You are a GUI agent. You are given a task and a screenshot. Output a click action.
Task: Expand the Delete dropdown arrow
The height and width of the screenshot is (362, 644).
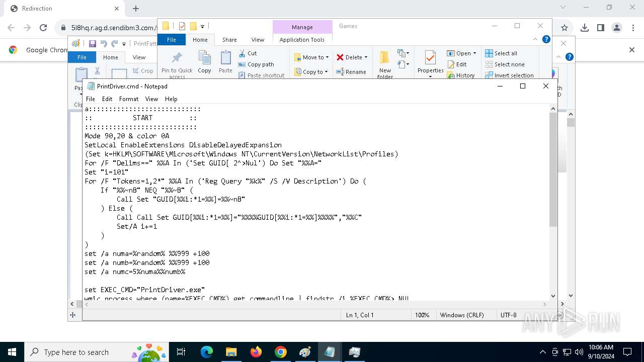coord(366,57)
